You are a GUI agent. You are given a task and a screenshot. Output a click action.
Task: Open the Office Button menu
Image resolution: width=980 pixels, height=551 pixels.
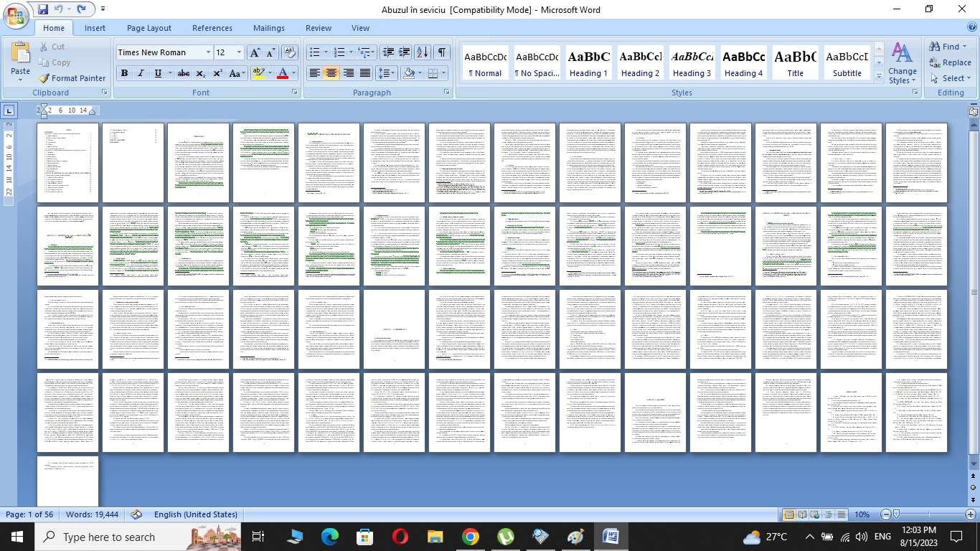16,16
